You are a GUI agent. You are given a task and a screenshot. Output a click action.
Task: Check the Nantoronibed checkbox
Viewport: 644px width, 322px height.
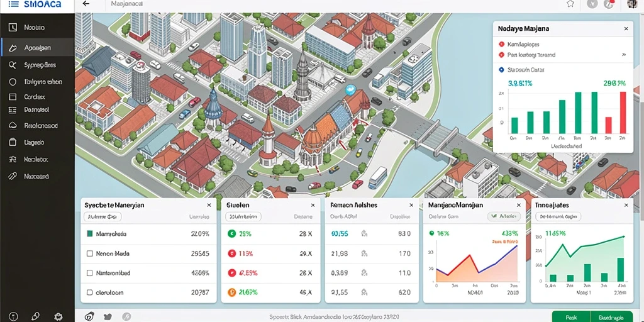(89, 273)
